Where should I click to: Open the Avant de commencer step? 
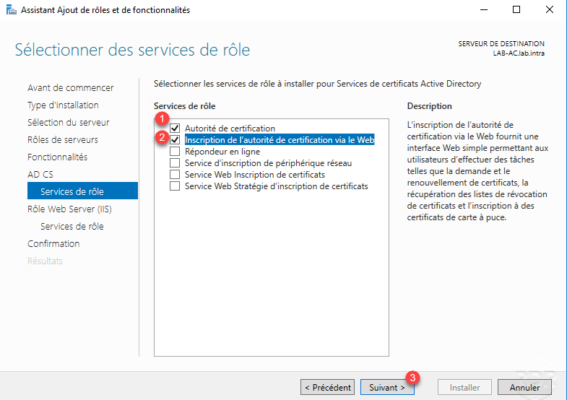[71, 88]
